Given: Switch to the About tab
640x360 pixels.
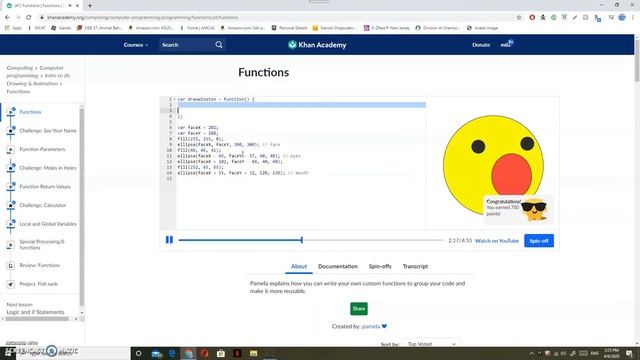Looking at the screenshot, I should tap(299, 266).
